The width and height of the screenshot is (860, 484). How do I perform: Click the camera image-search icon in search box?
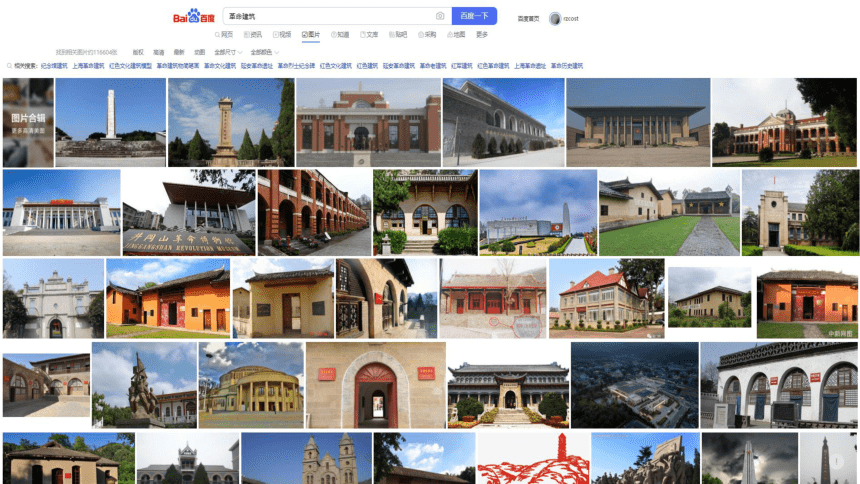pyautogui.click(x=440, y=16)
